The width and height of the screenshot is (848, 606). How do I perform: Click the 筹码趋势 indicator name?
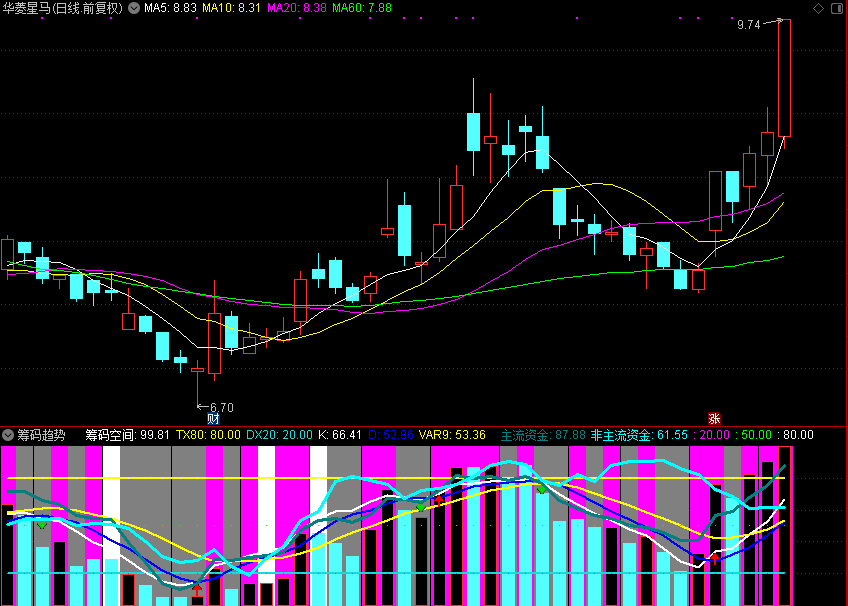(41, 435)
